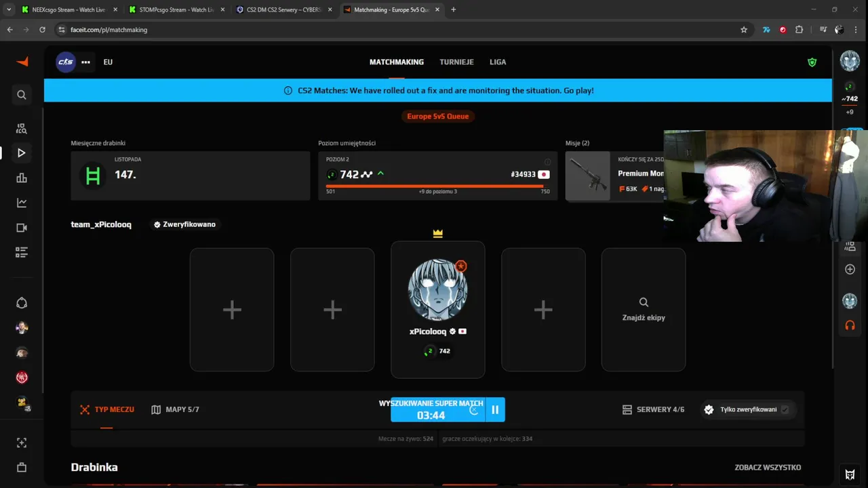Open the media control icon in the browser toolbar
The image size is (868, 488).
click(x=823, y=30)
